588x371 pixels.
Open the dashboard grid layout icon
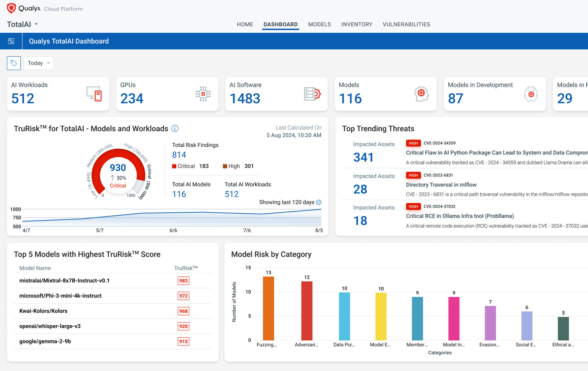[x=11, y=41]
